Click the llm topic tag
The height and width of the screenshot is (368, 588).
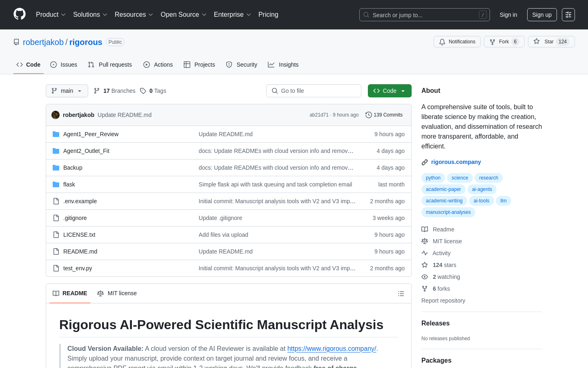(503, 201)
